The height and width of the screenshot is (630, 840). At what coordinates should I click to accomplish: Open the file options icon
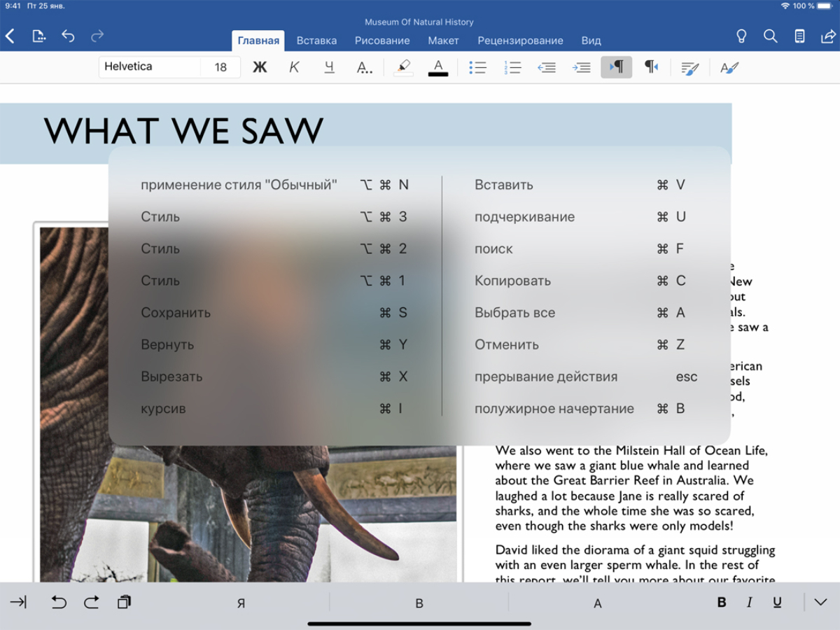pos(39,36)
